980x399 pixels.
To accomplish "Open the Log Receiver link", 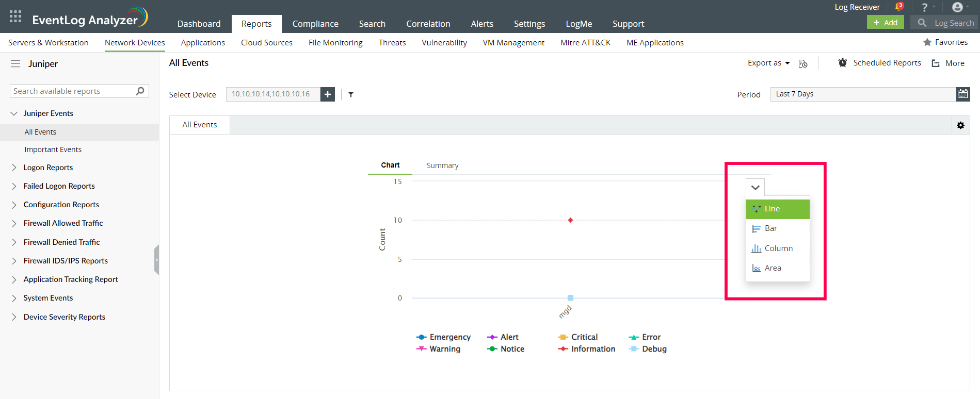I will 857,7.
